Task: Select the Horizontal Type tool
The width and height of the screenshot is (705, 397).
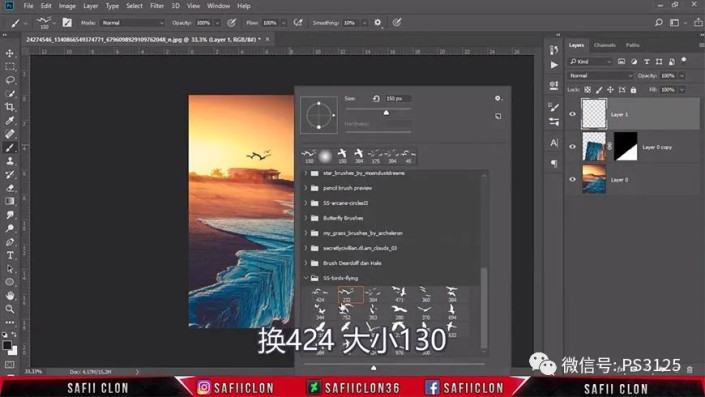Action: 9,255
